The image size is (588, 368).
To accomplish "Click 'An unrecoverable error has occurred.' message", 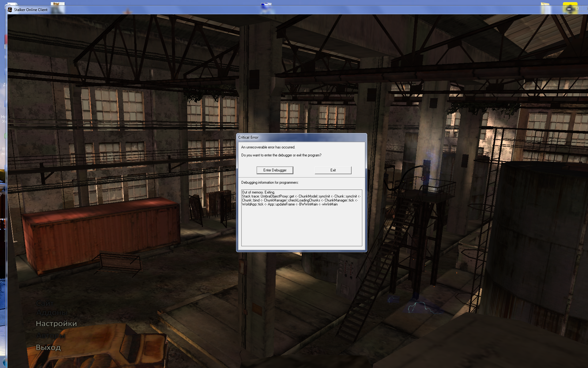I will point(268,147).
